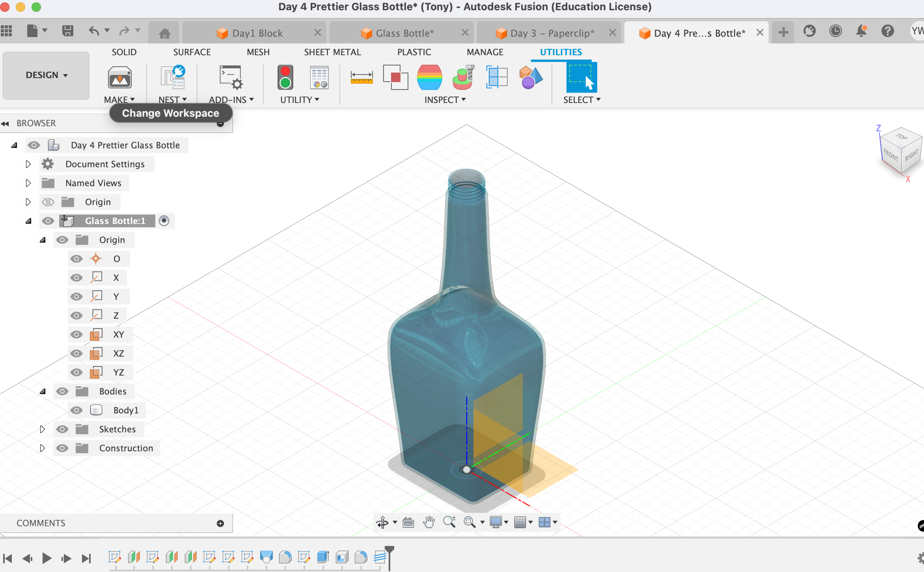Click the Measure tool icon

[361, 77]
